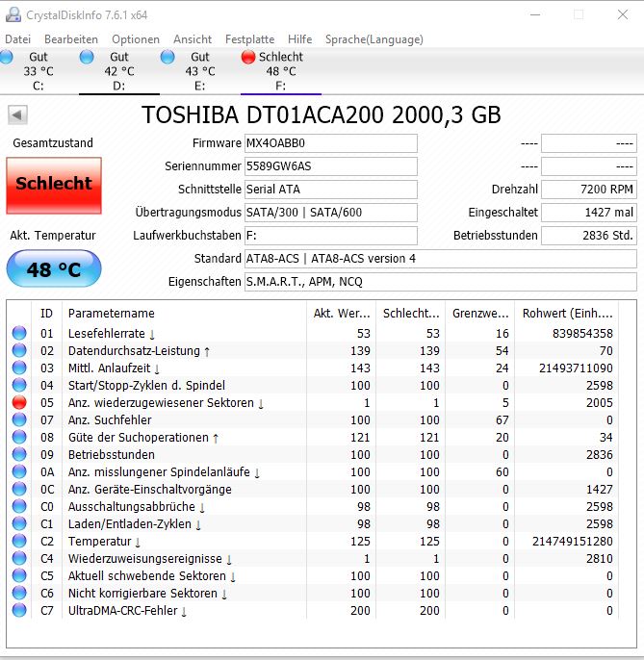
Task: Click the blue orb for attribute C7
Action: tap(19, 610)
